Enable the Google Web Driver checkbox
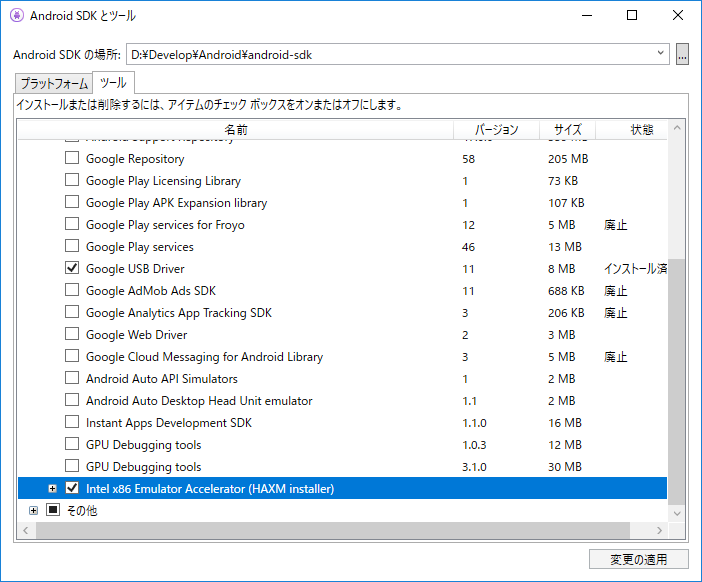This screenshot has width=702, height=582. click(x=72, y=334)
